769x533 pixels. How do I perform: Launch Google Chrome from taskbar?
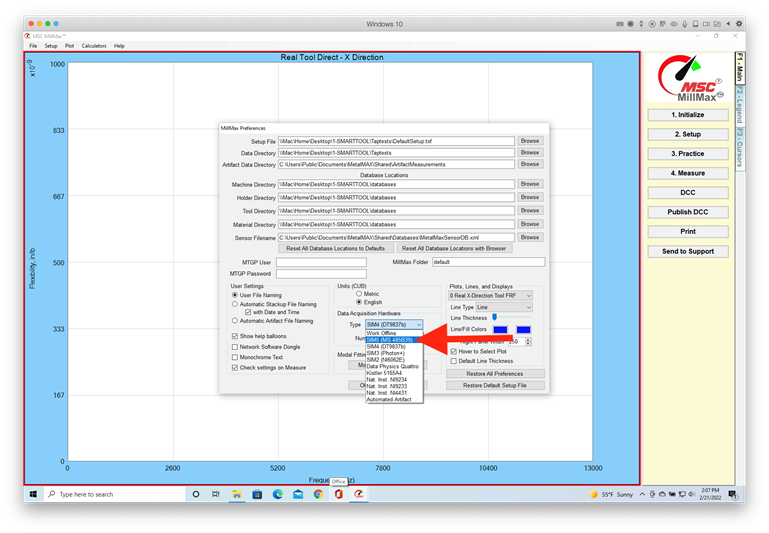(318, 494)
